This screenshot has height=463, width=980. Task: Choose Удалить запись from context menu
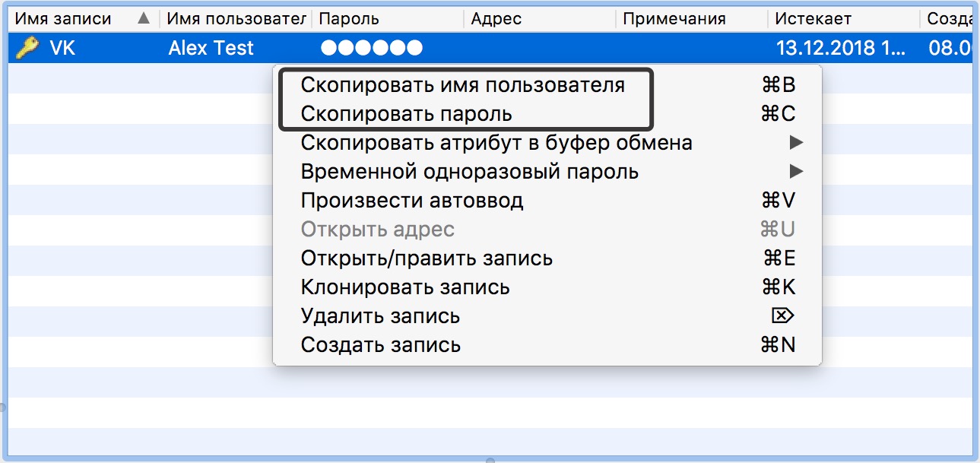point(380,316)
